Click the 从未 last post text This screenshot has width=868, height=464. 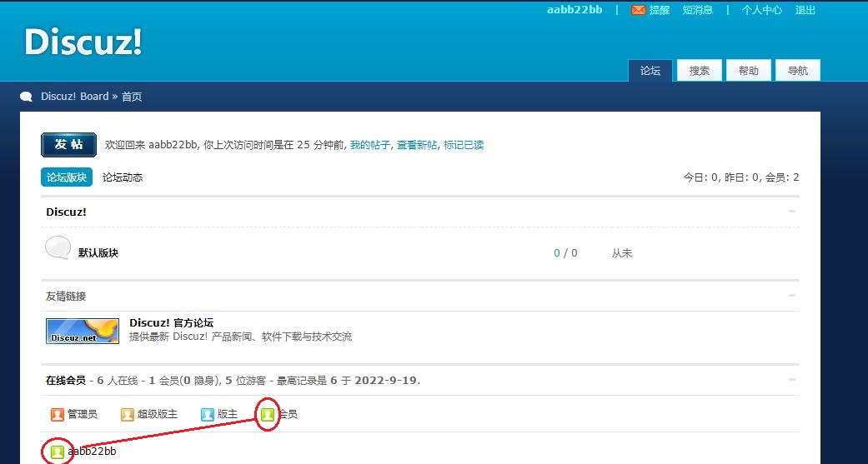point(622,253)
